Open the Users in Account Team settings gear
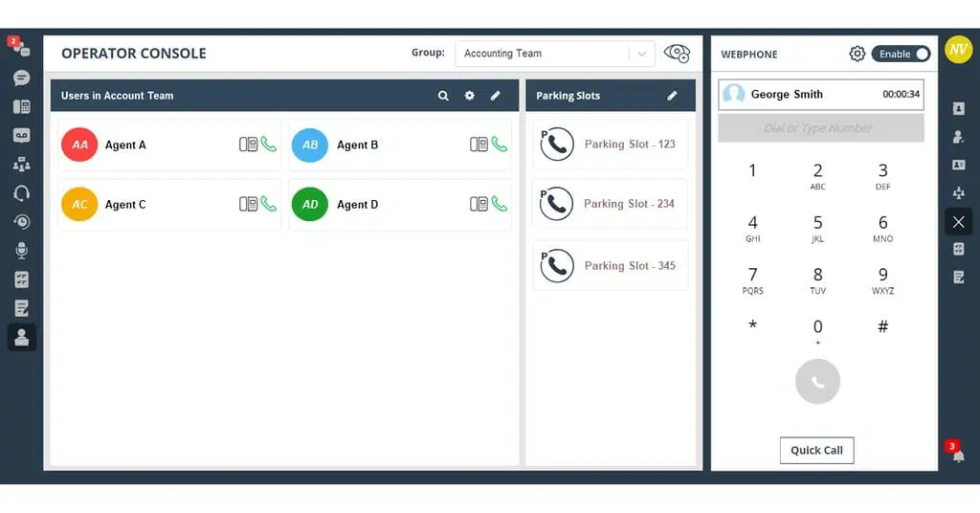 (x=469, y=96)
